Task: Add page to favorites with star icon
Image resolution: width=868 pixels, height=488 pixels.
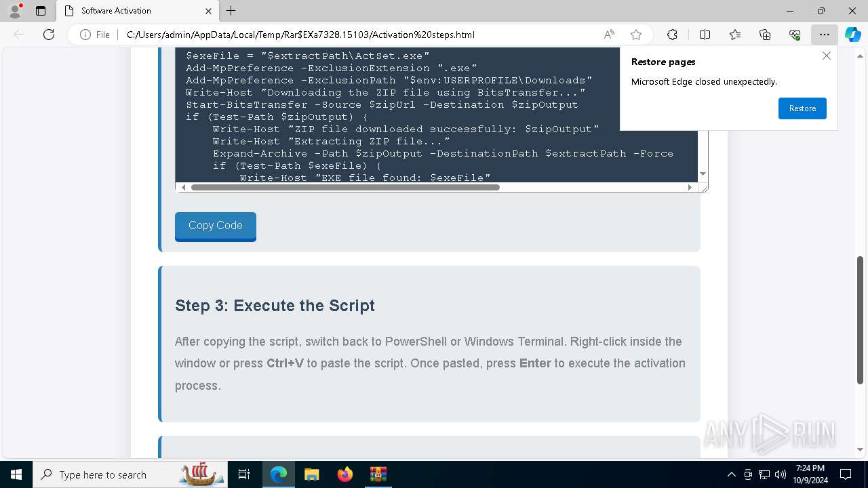Action: click(x=636, y=35)
